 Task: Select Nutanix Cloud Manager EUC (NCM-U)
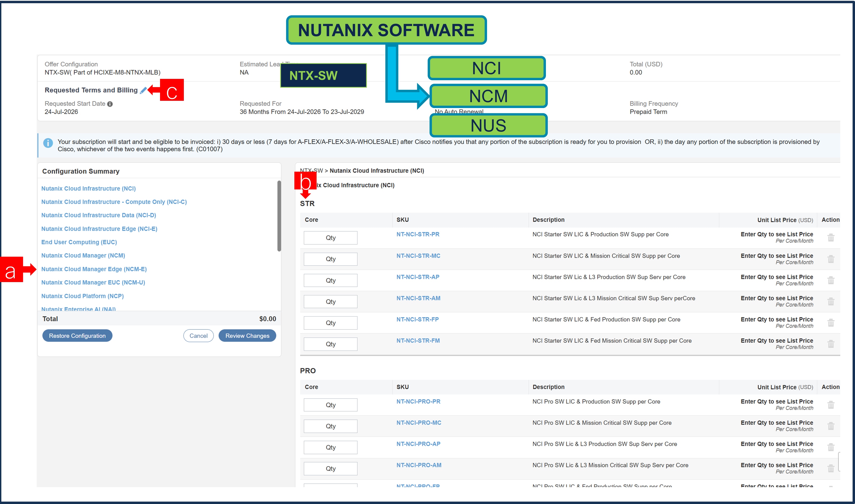pyautogui.click(x=93, y=282)
